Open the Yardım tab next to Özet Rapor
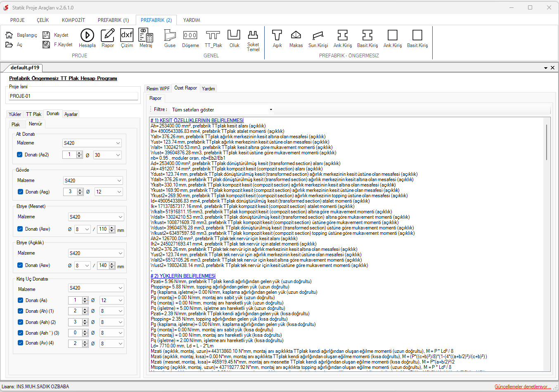This screenshot has height=392, width=559. 208,89
